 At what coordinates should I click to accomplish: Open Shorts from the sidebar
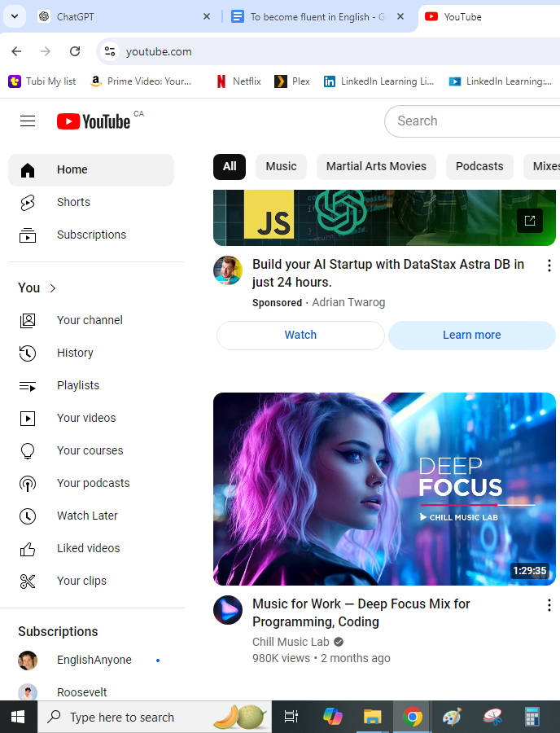pyautogui.click(x=73, y=202)
